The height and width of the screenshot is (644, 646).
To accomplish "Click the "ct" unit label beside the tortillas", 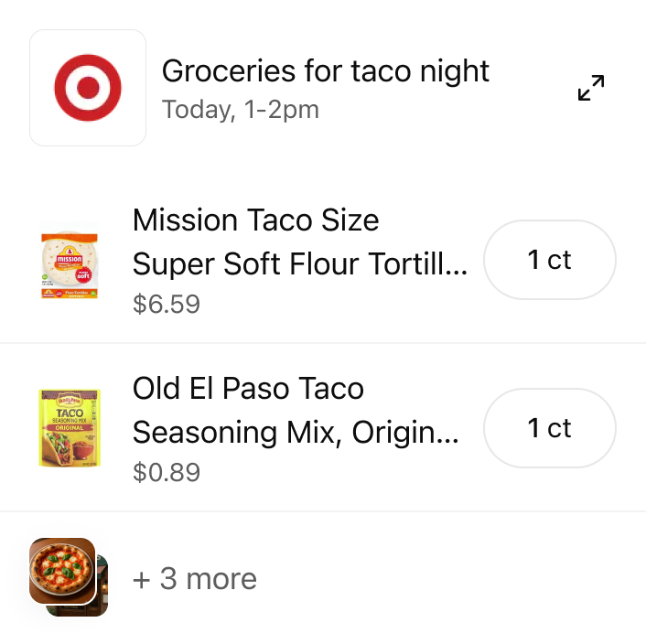I will pos(559,260).
